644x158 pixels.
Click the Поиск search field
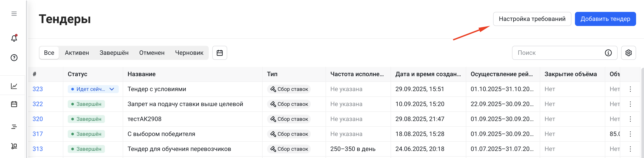[x=558, y=53]
